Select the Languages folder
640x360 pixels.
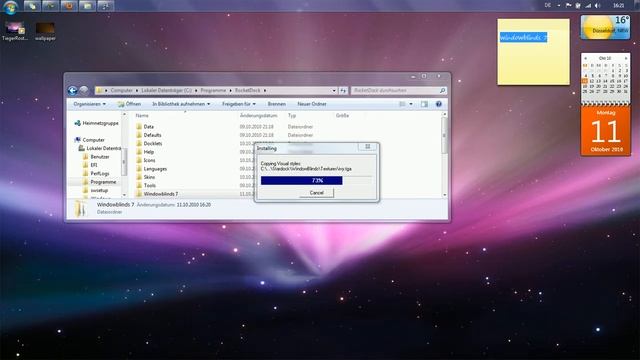pyautogui.click(x=155, y=169)
